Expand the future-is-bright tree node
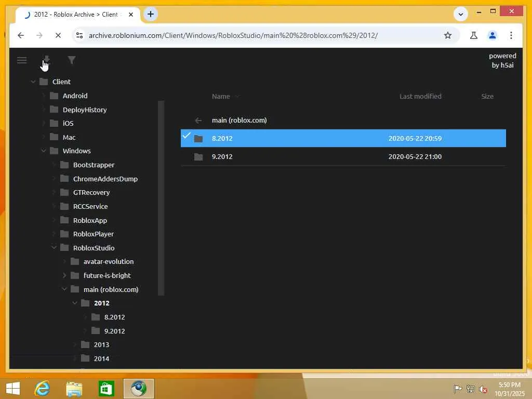This screenshot has height=399, width=532. point(64,275)
